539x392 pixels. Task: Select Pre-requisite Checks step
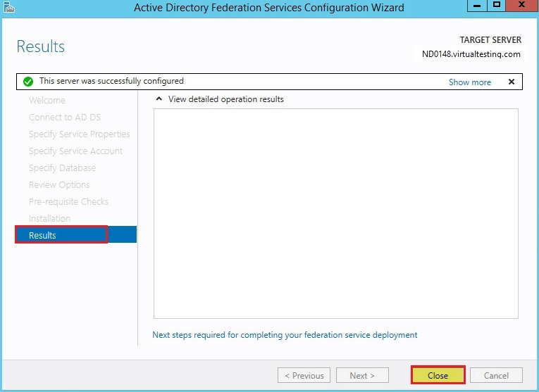[68, 201]
